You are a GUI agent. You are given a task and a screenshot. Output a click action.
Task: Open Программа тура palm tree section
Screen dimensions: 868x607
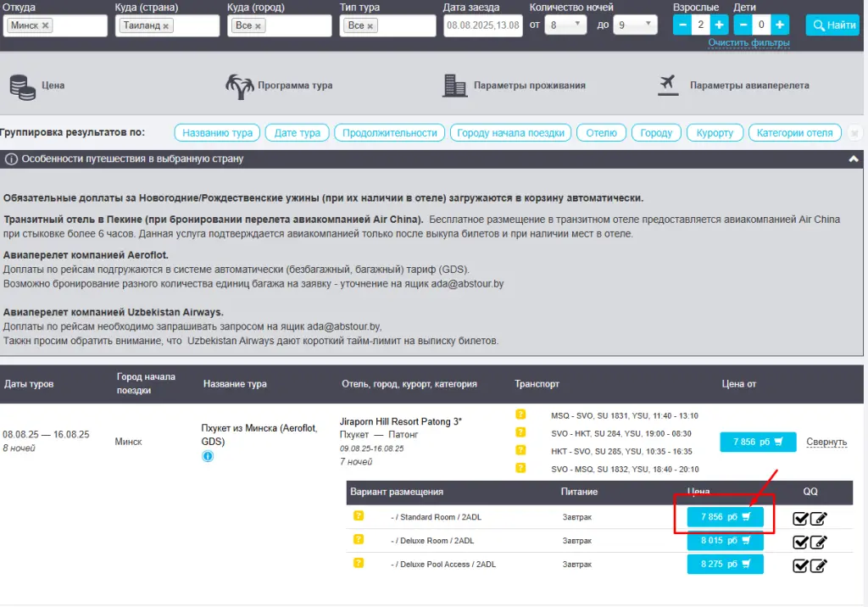point(279,86)
